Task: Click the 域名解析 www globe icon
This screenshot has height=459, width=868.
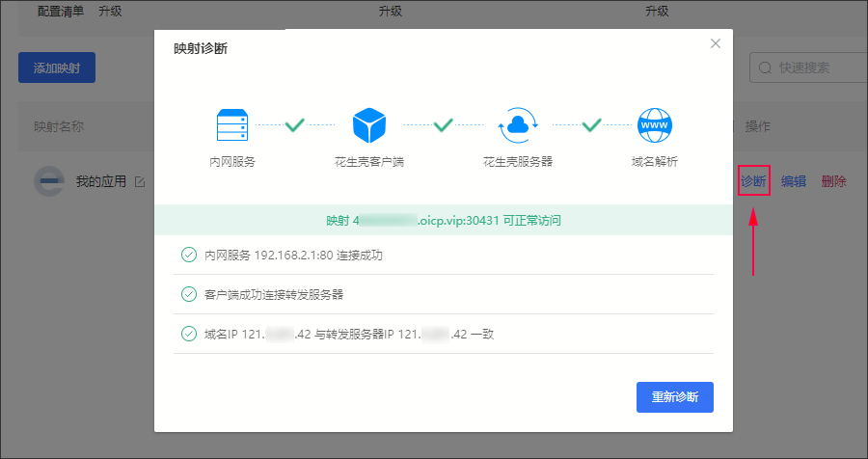Action: point(654,125)
